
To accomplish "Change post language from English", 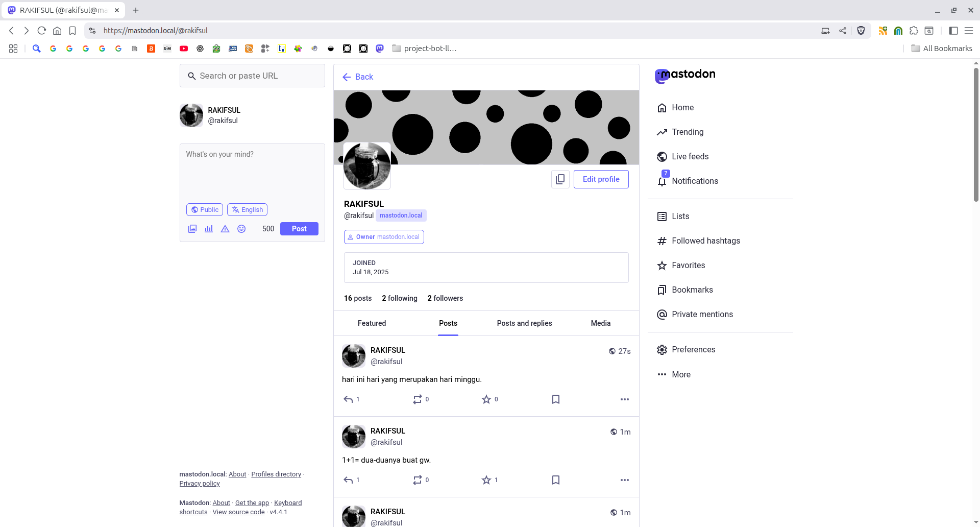I will coord(248,210).
